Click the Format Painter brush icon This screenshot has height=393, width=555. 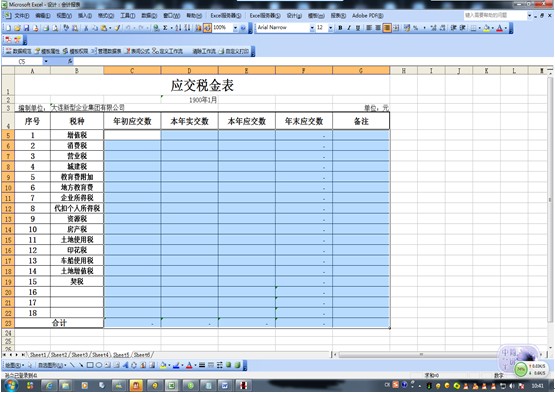point(118,28)
